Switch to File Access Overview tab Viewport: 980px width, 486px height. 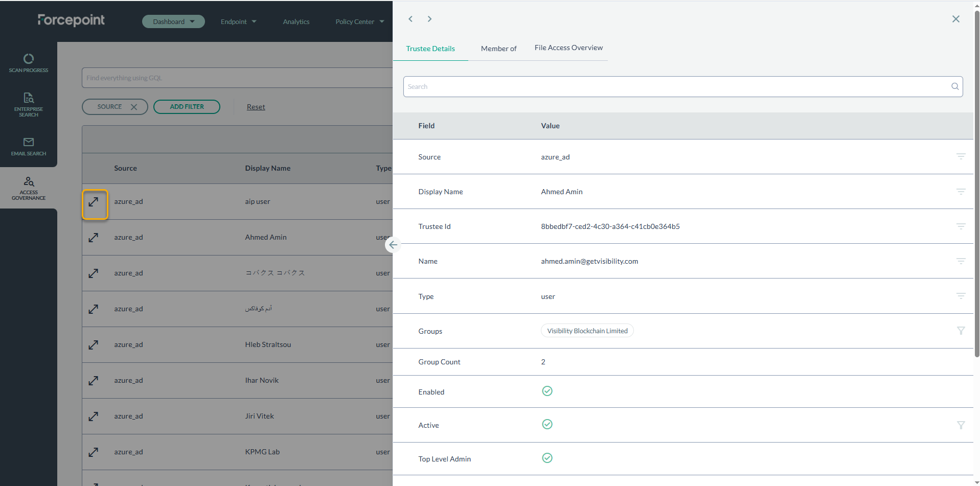tap(568, 48)
